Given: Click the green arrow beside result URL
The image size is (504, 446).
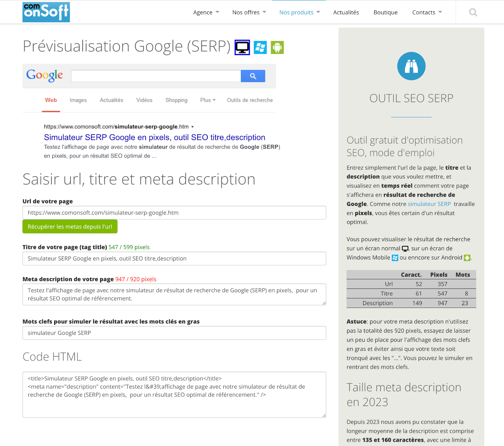Looking at the screenshot, I should click(x=192, y=127).
